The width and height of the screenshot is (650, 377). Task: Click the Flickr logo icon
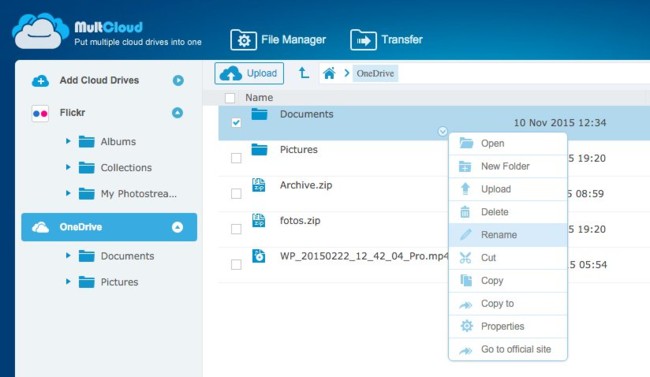pos(40,113)
